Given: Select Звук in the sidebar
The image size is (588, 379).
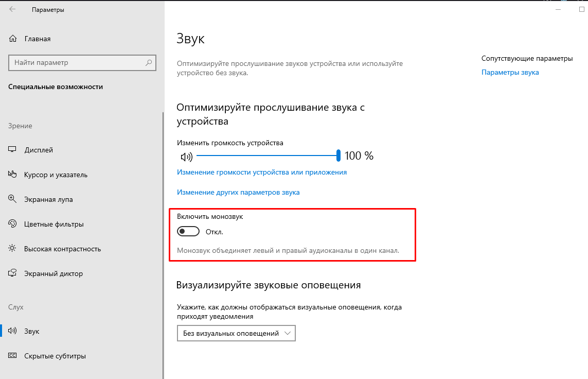Looking at the screenshot, I should 31,331.
